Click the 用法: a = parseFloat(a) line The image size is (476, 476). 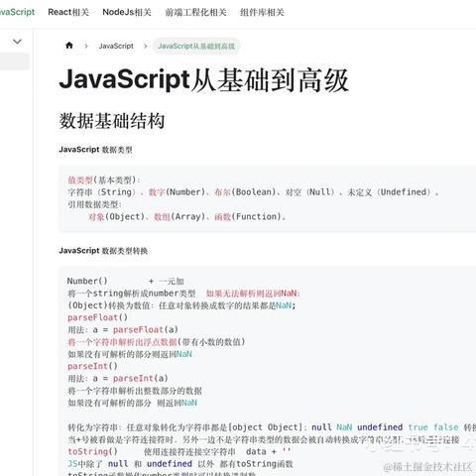click(123, 330)
